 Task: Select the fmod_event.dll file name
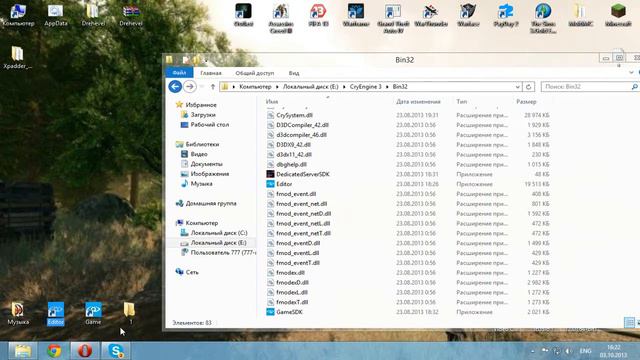click(296, 194)
